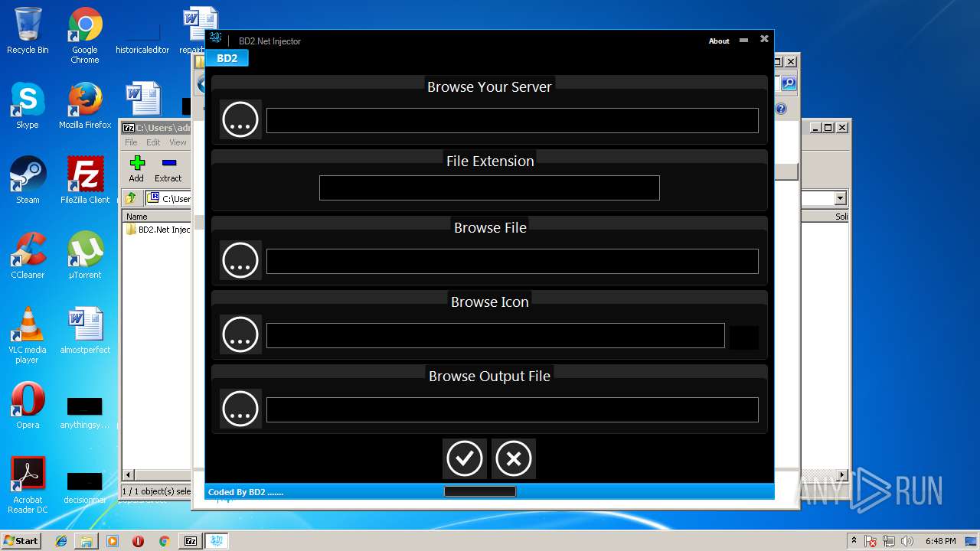The width and height of the screenshot is (980, 551).
Task: Click the taskbar clock showing 6:48 PM
Action: (x=941, y=541)
